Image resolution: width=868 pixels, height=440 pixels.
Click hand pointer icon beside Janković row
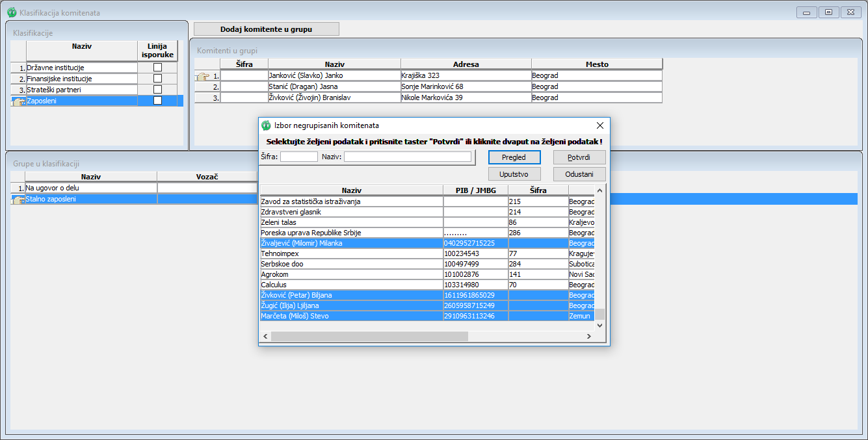point(203,76)
